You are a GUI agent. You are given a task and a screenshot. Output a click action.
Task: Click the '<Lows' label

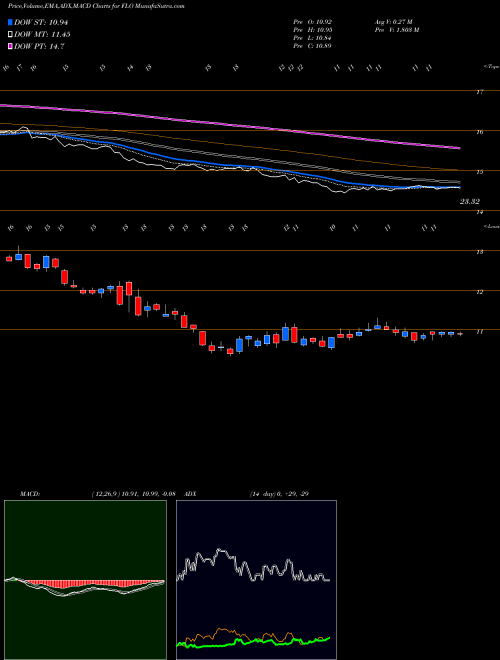[491, 226]
